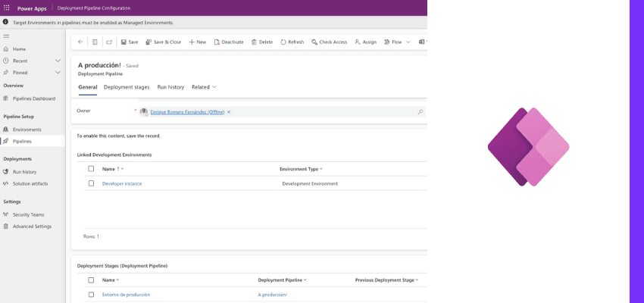Remove the owner with the X icon
Image resolution: width=644 pixels, height=303 pixels.
[229, 111]
